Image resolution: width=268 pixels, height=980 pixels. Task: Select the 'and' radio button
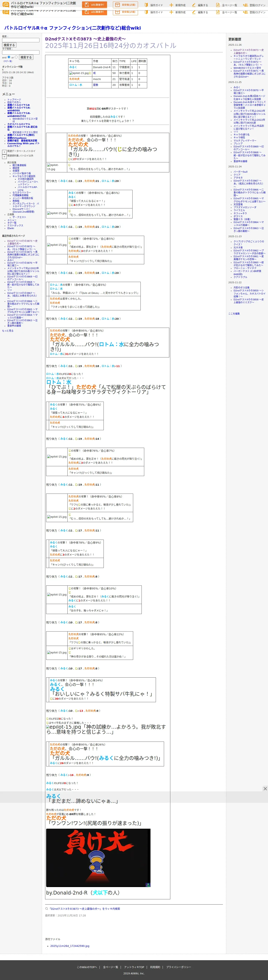coord(9,57)
